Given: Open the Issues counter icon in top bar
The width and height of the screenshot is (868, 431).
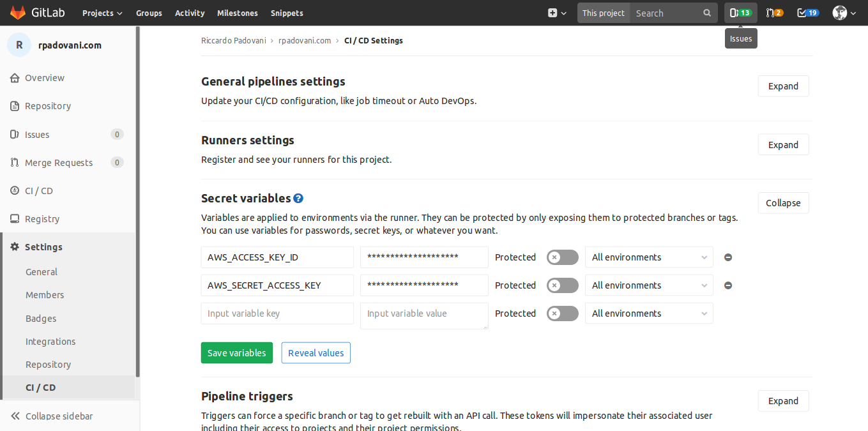Looking at the screenshot, I should click(x=740, y=13).
